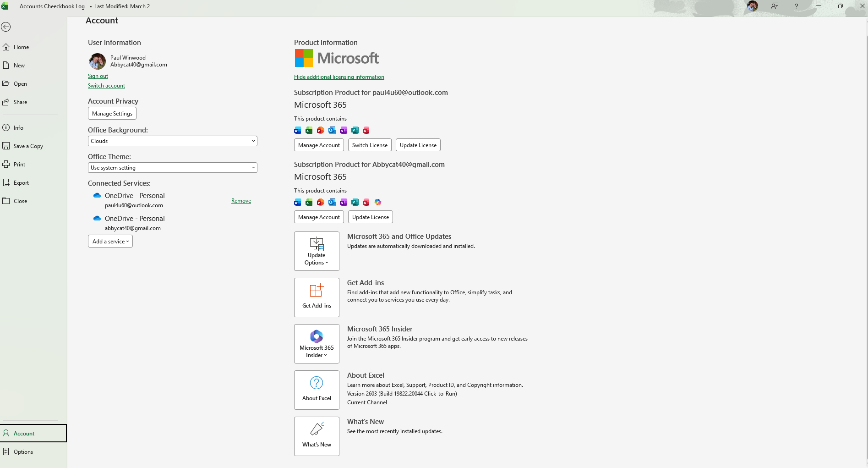Select New in the backstage menu
The width and height of the screenshot is (868, 468).
point(33,66)
